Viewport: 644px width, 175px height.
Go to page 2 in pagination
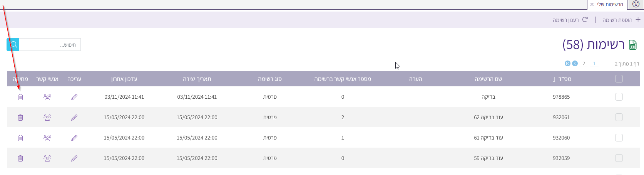tap(584, 64)
